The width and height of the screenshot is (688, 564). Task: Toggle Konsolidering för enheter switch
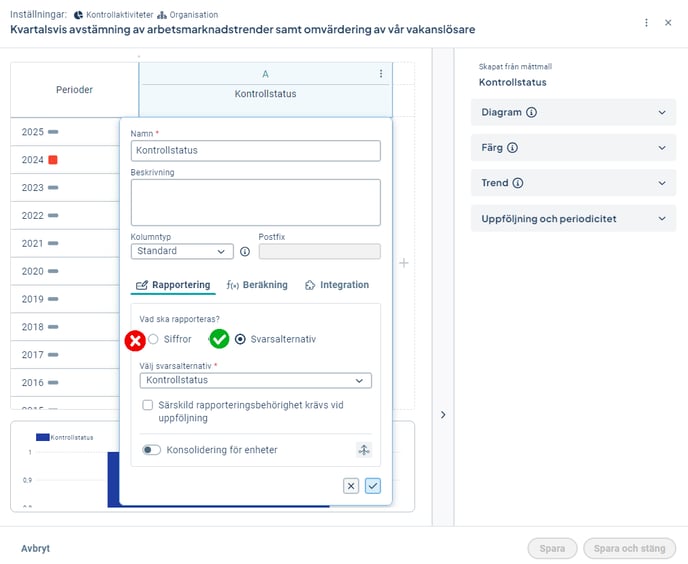point(151,450)
